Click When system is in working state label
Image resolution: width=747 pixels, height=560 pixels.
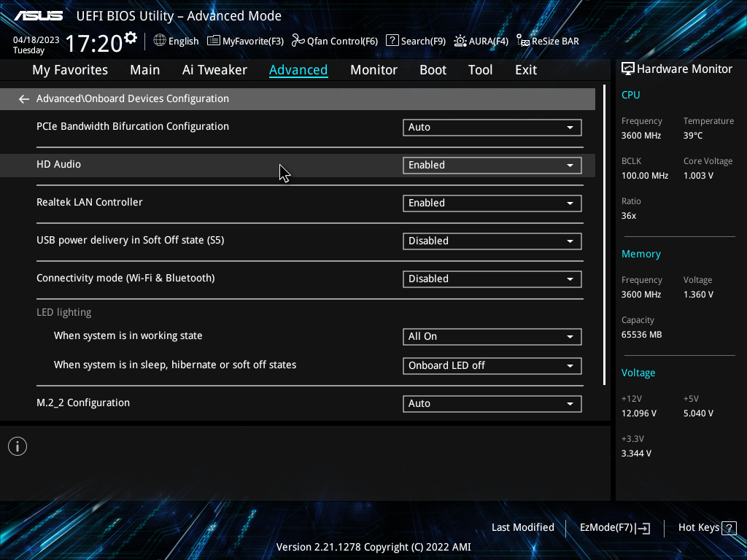tap(128, 335)
